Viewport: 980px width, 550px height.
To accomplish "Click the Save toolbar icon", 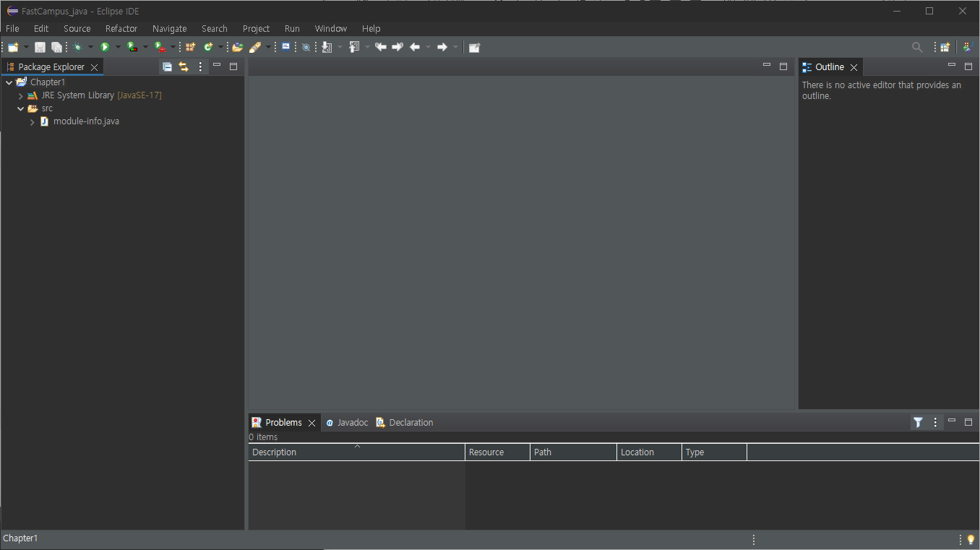I will tap(40, 47).
